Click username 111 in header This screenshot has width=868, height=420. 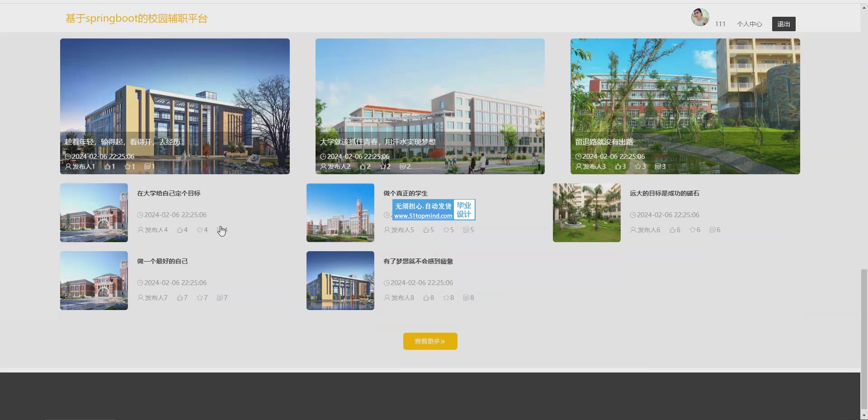coord(720,24)
